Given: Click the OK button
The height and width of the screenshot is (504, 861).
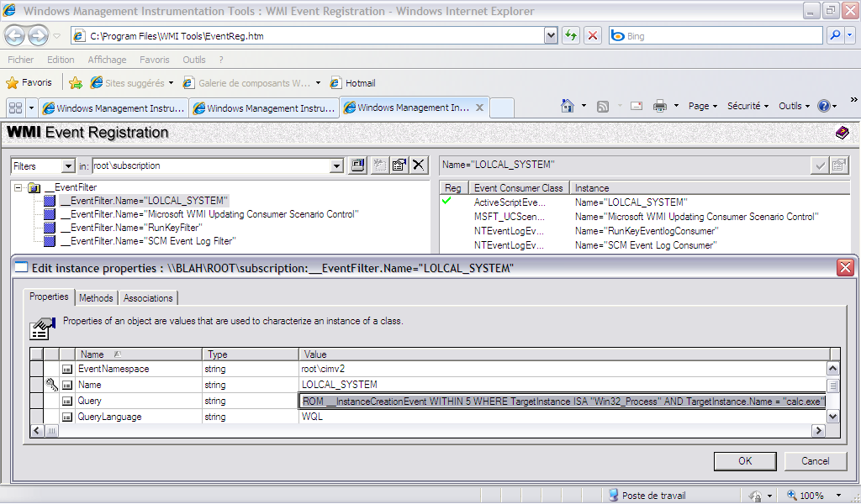Looking at the screenshot, I should 744,461.
